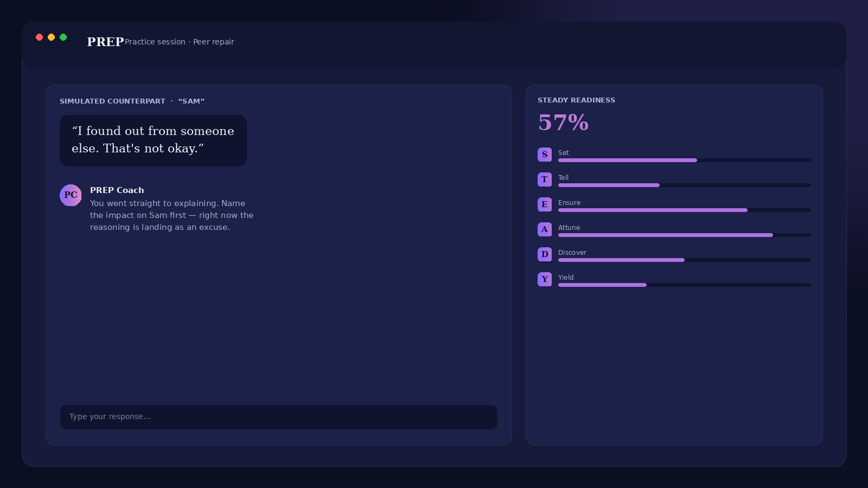This screenshot has height=488, width=868.
Task: Click the Tell progress bar
Action: 685,185
